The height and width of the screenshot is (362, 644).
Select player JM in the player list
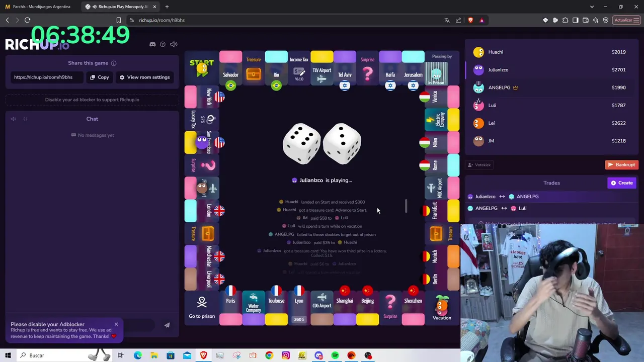pyautogui.click(x=551, y=141)
